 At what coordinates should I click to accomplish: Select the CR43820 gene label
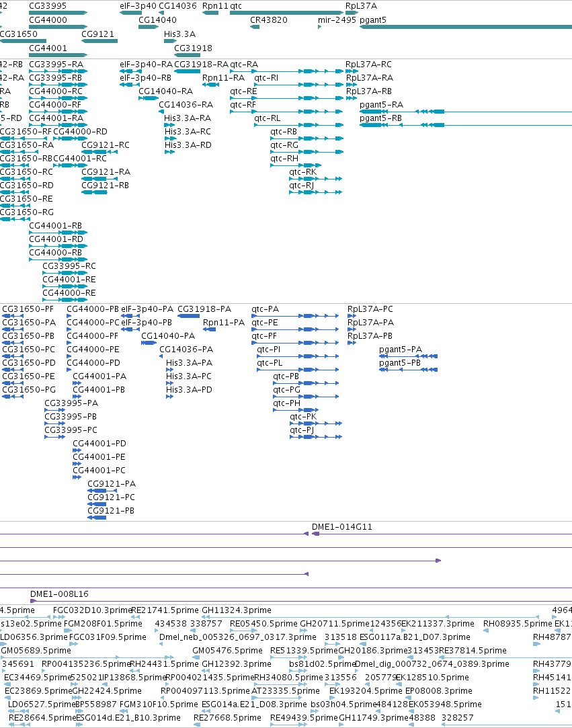(269, 20)
